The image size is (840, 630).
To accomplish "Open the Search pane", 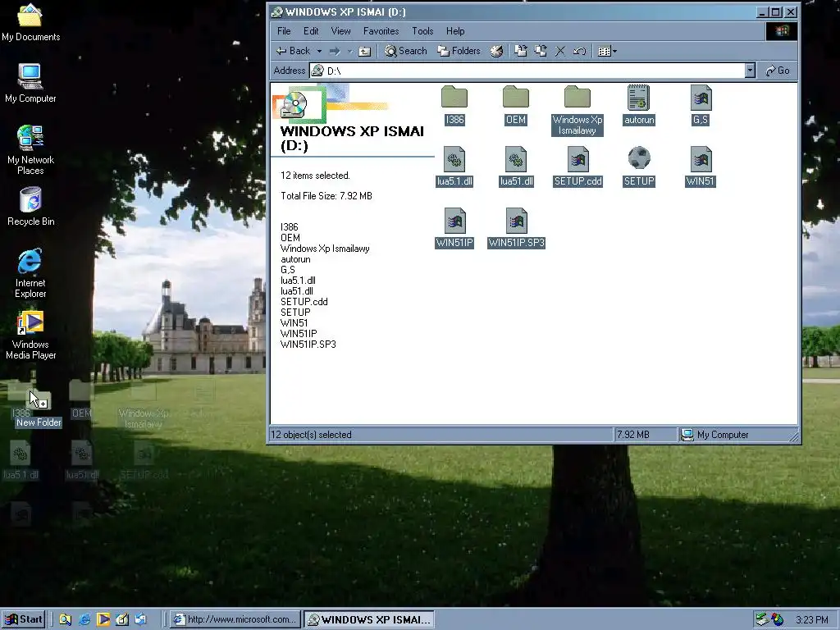I will [x=406, y=51].
